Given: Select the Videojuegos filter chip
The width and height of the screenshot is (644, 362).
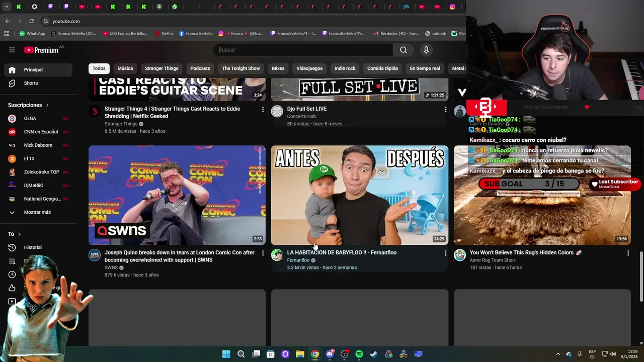Looking at the screenshot, I should click(309, 68).
